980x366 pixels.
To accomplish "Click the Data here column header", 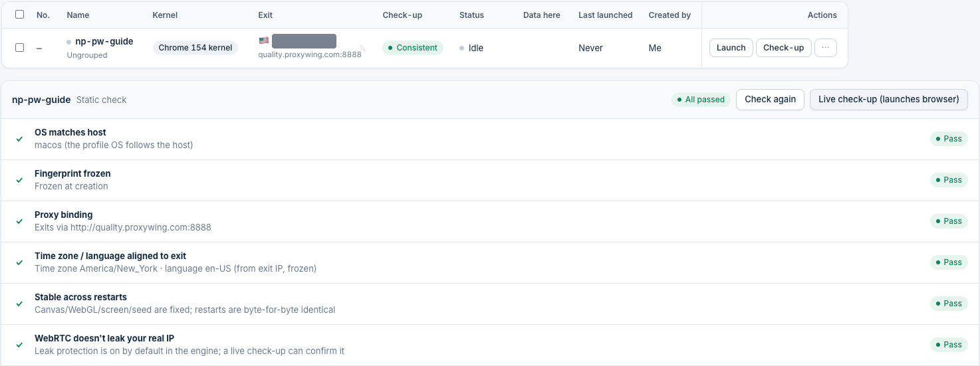I will (541, 15).
